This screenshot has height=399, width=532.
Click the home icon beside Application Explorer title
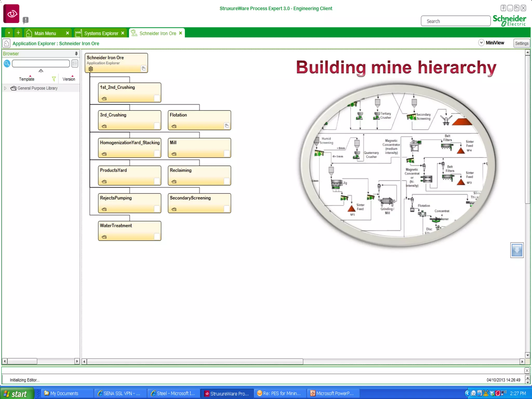point(6,43)
